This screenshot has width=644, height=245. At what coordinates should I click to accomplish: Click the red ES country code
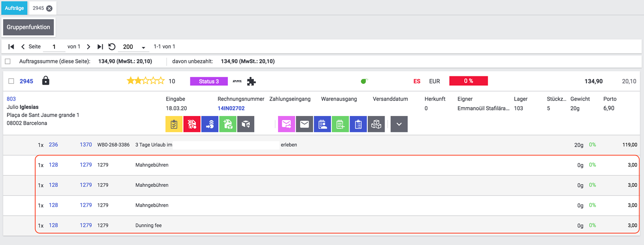[x=417, y=81]
